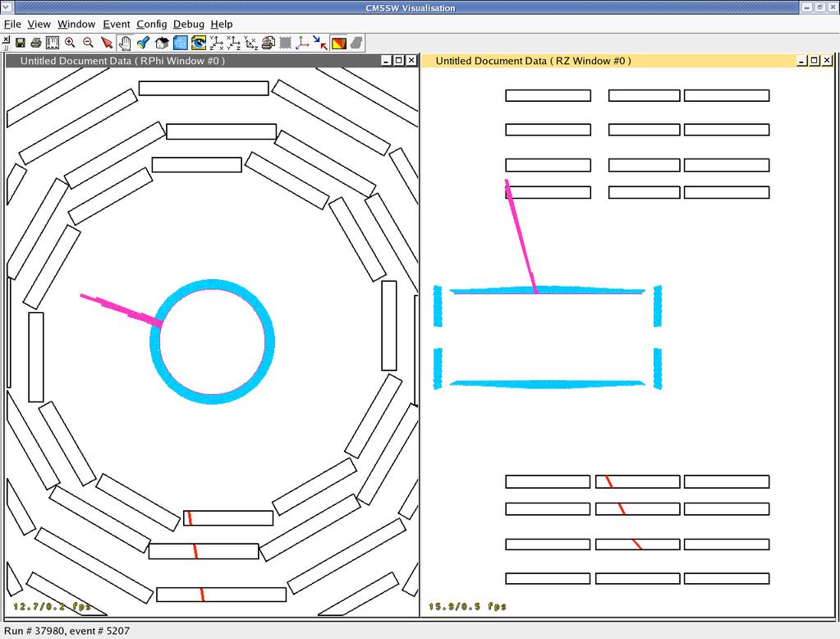Minimize the RZ Window #0
This screenshot has height=639, width=840.
[802, 61]
